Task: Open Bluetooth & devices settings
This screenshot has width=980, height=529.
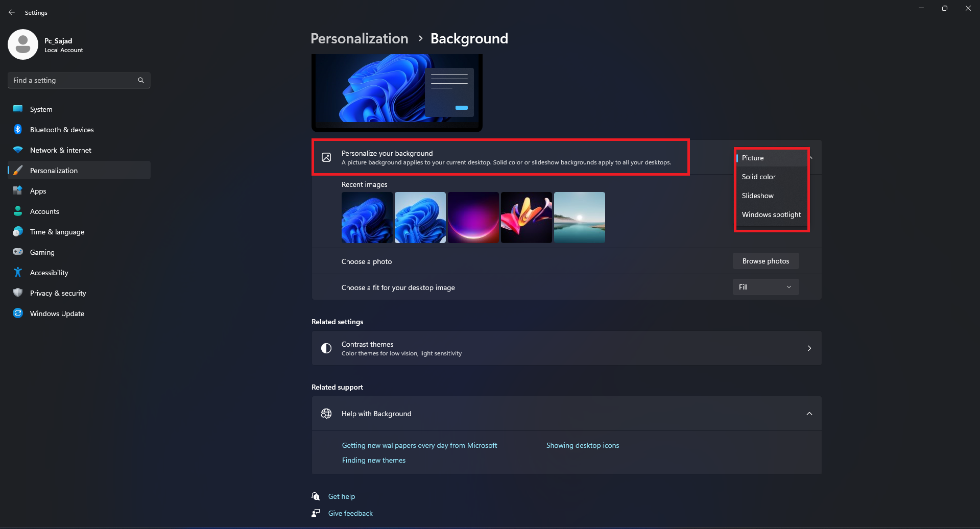Action: (x=79, y=129)
